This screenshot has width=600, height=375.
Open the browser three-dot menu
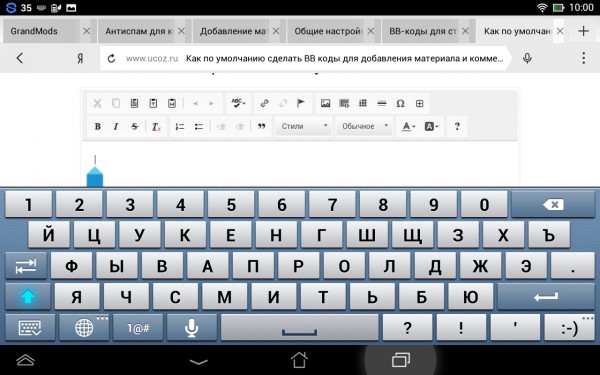pos(583,58)
